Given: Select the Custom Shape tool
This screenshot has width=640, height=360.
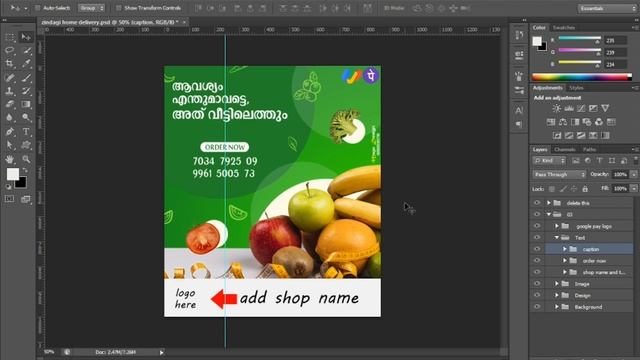Looking at the screenshot, I should (x=26, y=145).
